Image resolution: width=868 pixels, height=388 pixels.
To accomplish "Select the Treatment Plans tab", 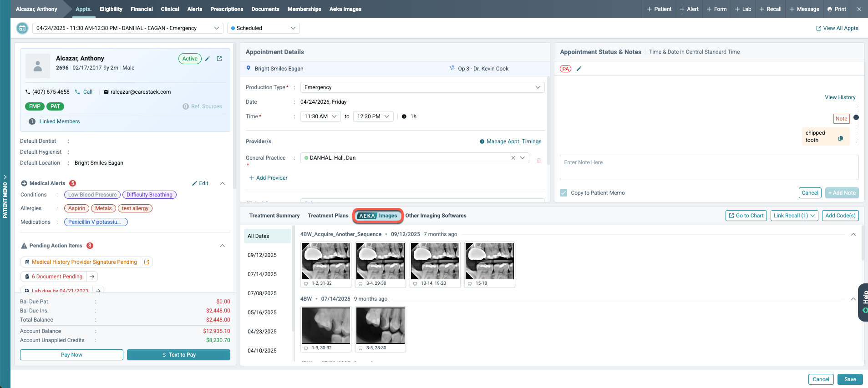I will [x=328, y=216].
